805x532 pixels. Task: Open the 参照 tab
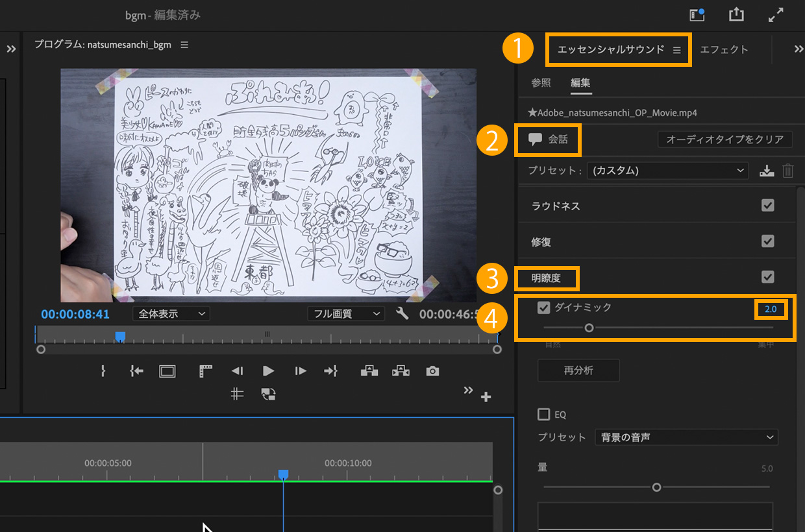pos(541,82)
